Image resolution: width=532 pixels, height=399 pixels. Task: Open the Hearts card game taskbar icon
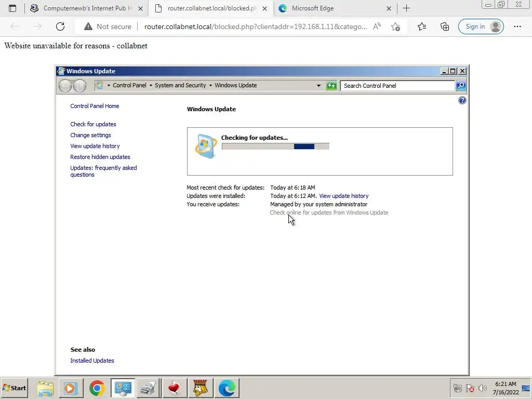pos(175,388)
